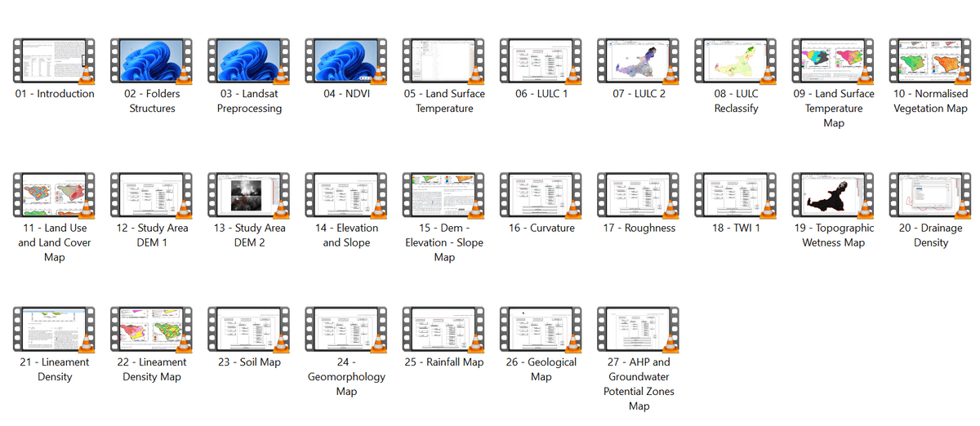Select the 17 - Roughness video icon

point(639,196)
